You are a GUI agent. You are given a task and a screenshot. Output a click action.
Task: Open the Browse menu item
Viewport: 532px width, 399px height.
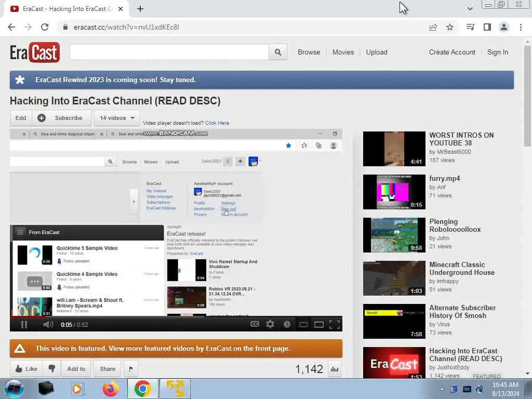(x=309, y=52)
